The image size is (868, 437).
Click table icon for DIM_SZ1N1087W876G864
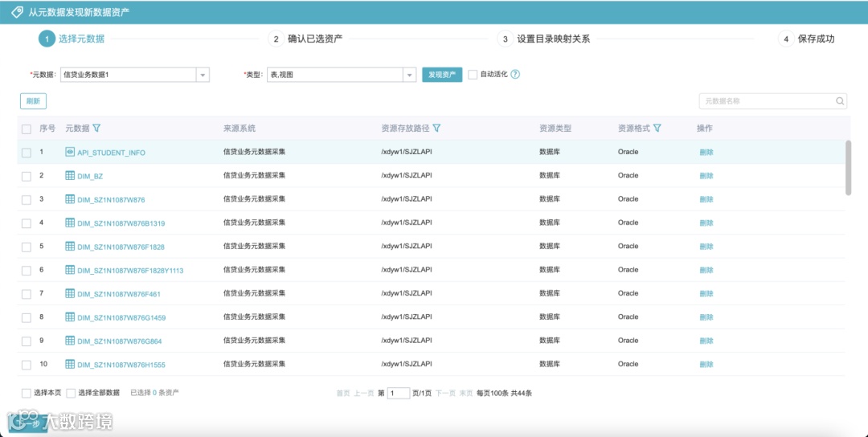coord(70,341)
